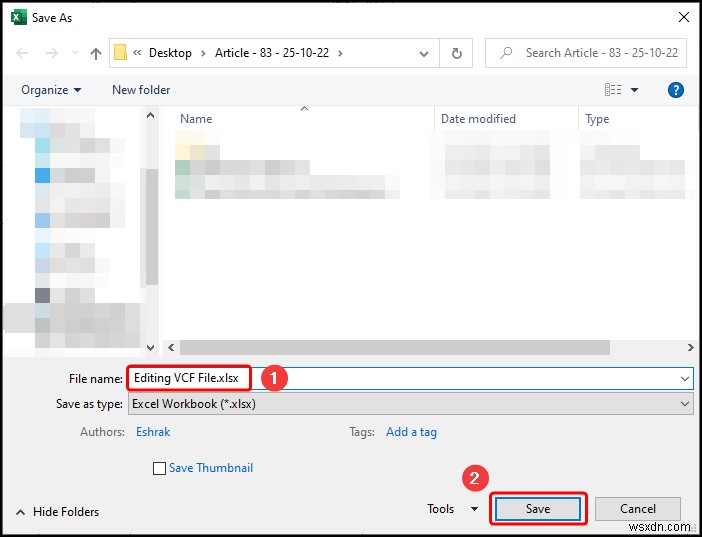The image size is (702, 537).
Task: Expand chevron after Article - 83 - 25-10-22
Action: [x=340, y=53]
